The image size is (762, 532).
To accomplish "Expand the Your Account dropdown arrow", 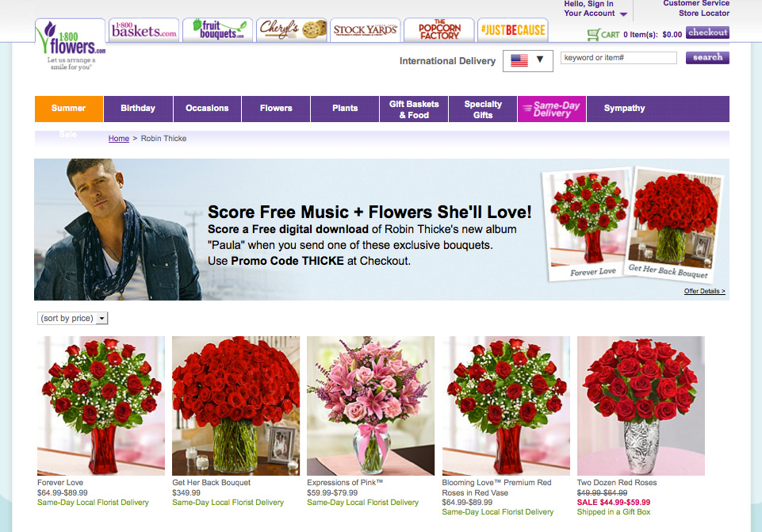I will pyautogui.click(x=623, y=14).
